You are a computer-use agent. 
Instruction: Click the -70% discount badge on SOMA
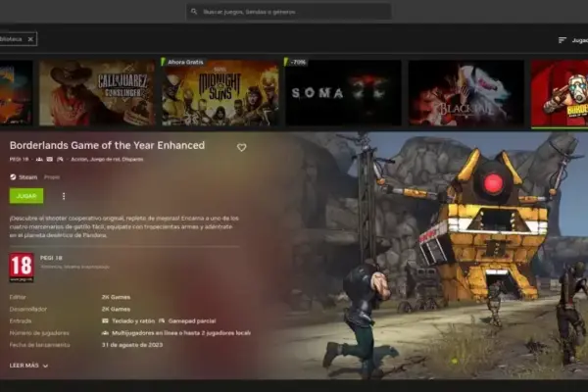(296, 62)
